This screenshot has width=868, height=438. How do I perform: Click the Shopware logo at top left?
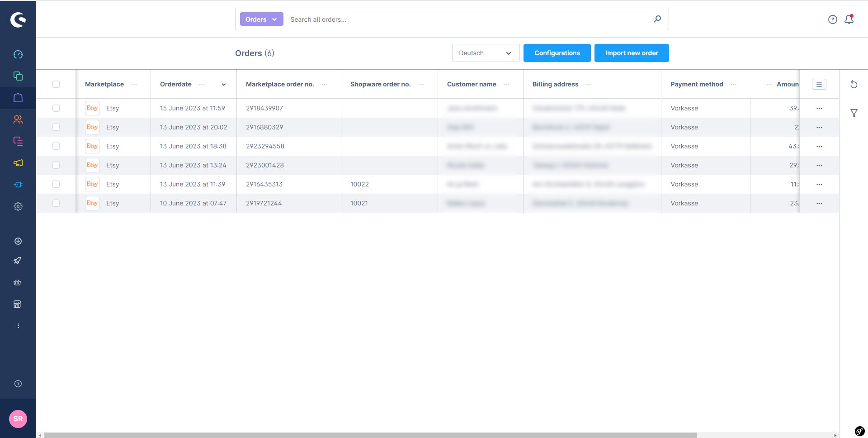pyautogui.click(x=18, y=19)
